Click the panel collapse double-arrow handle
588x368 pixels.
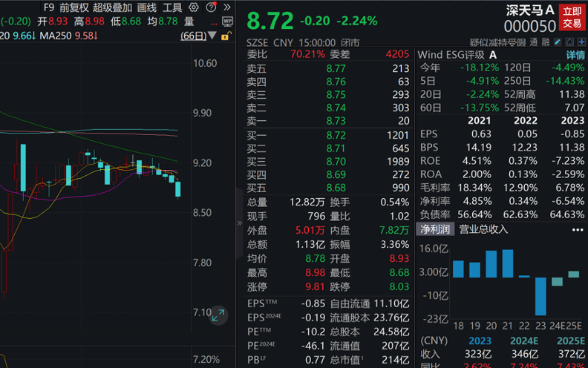click(240, 223)
